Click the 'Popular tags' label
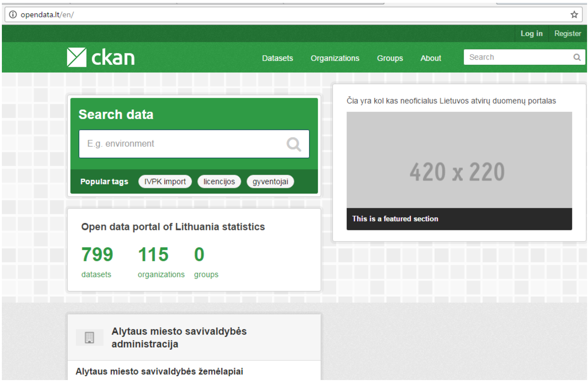 (104, 182)
